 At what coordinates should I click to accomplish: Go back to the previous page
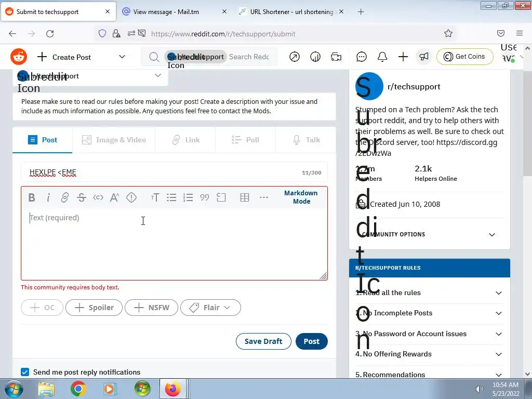(x=12, y=34)
